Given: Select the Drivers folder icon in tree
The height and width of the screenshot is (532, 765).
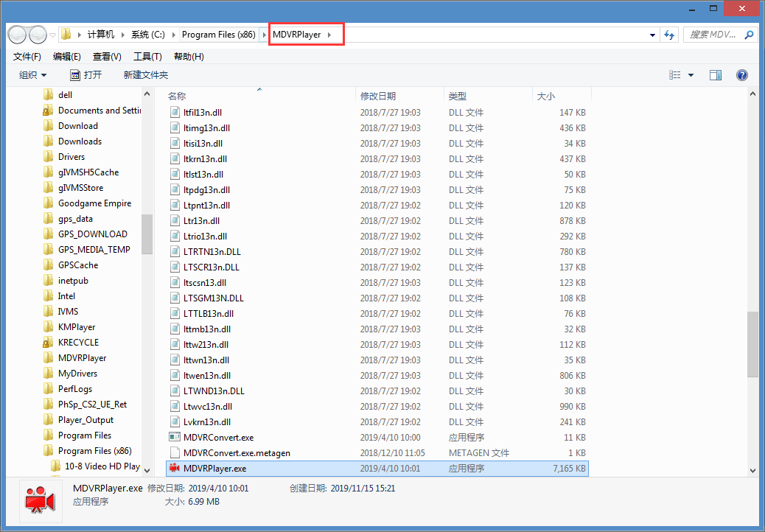Looking at the screenshot, I should 49,156.
